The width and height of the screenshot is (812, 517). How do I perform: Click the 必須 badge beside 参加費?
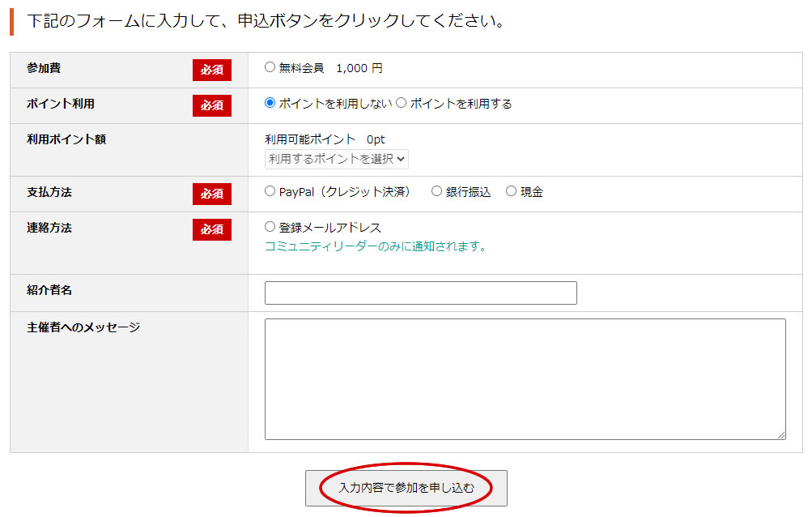point(212,70)
